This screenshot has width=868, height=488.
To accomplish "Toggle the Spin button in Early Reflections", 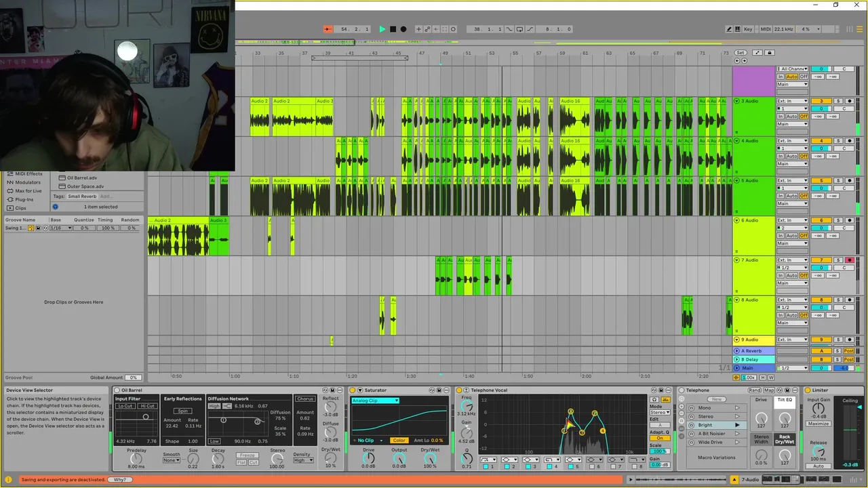I will (x=182, y=411).
